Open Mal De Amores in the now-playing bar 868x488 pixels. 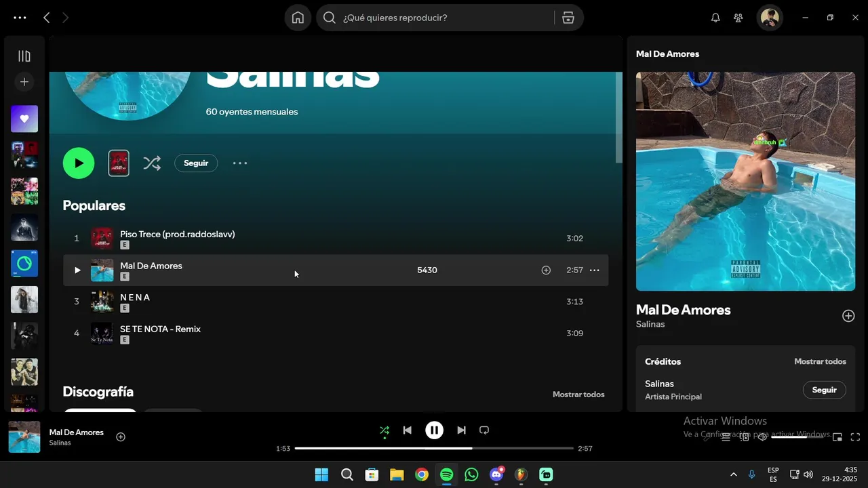(77, 432)
